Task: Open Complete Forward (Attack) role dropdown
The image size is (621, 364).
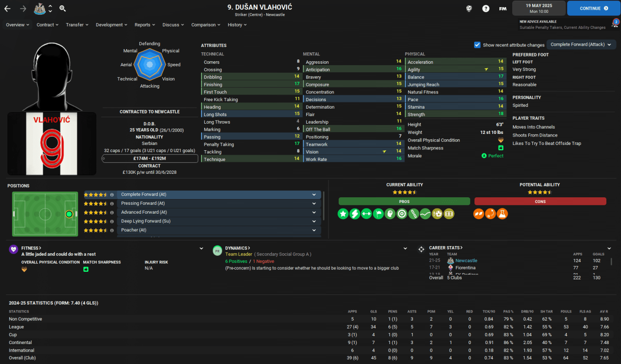Action: tap(581, 44)
